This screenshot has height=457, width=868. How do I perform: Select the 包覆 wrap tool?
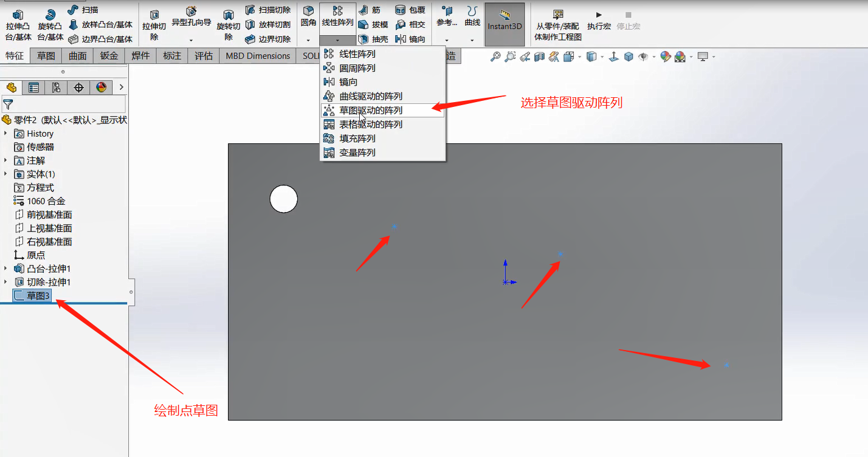click(410, 10)
